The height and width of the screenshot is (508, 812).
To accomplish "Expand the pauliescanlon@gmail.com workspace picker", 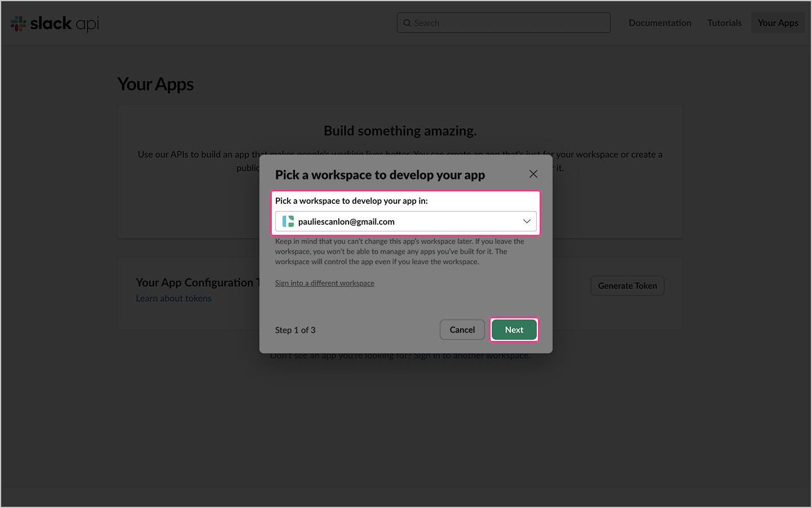I will [405, 221].
